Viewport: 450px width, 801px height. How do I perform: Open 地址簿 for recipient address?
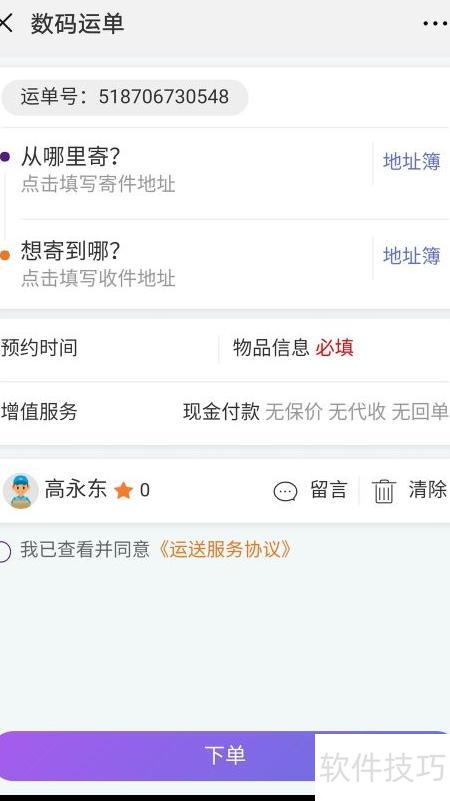[412, 255]
